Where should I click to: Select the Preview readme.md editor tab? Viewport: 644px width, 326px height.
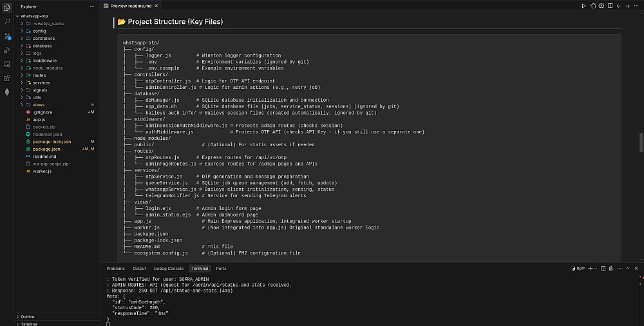click(x=132, y=5)
